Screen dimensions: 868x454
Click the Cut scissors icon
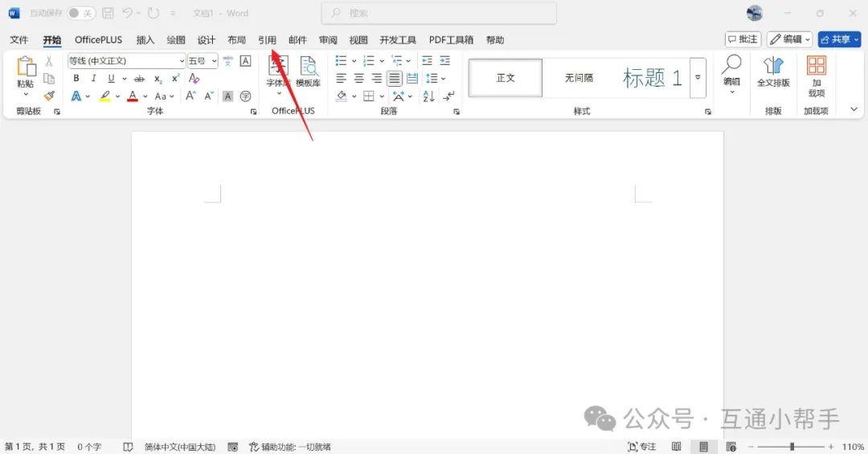pos(49,61)
